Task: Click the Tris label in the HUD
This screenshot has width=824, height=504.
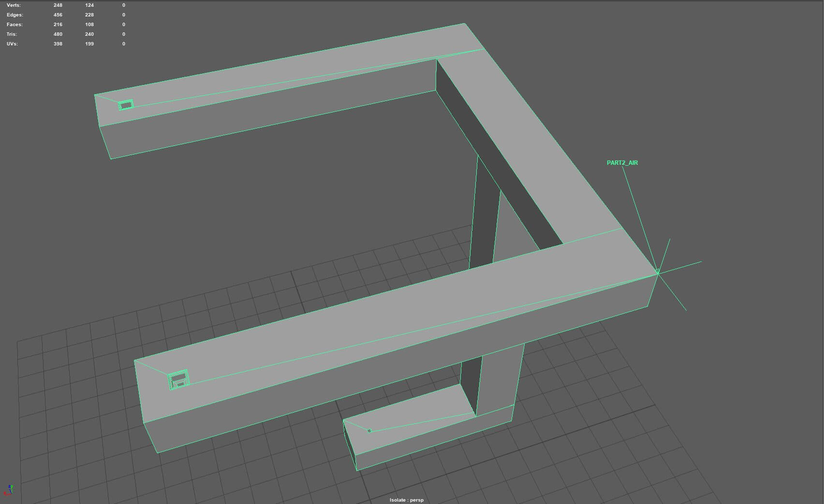Action: [x=12, y=34]
